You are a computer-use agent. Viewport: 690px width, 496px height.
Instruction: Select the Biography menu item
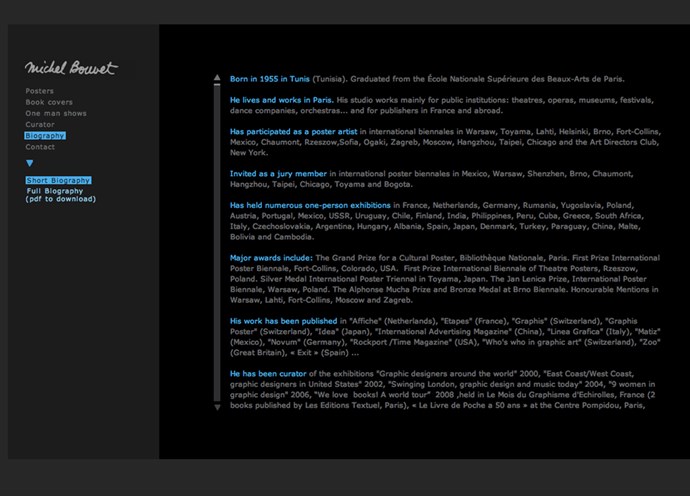click(45, 136)
